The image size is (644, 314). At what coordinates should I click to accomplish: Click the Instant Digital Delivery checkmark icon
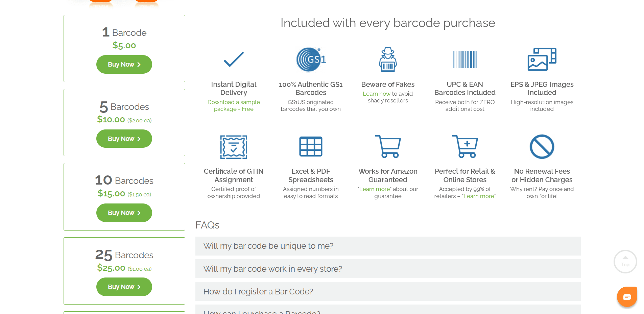(234, 59)
